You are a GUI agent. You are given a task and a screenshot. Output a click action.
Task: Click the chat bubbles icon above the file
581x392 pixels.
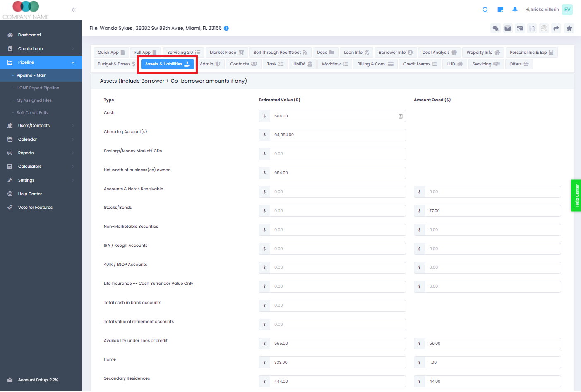point(495,28)
